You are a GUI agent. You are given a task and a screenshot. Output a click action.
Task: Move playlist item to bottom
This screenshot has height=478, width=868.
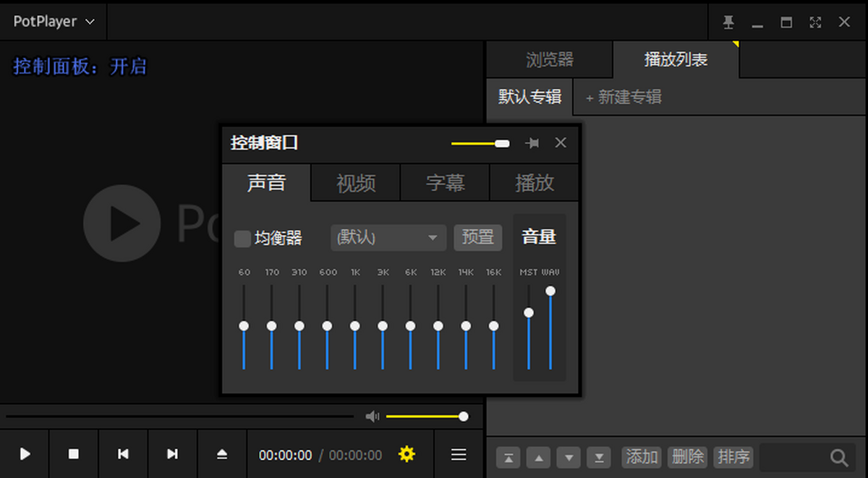coord(599,458)
